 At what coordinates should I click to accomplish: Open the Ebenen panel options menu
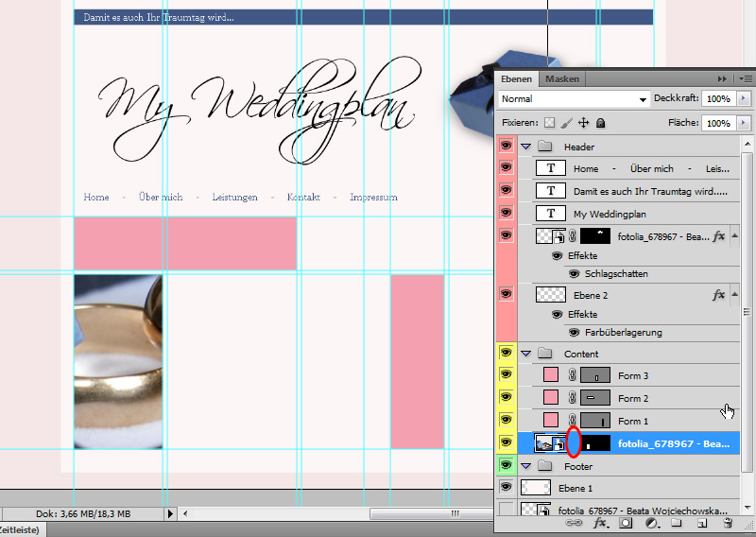(746, 78)
